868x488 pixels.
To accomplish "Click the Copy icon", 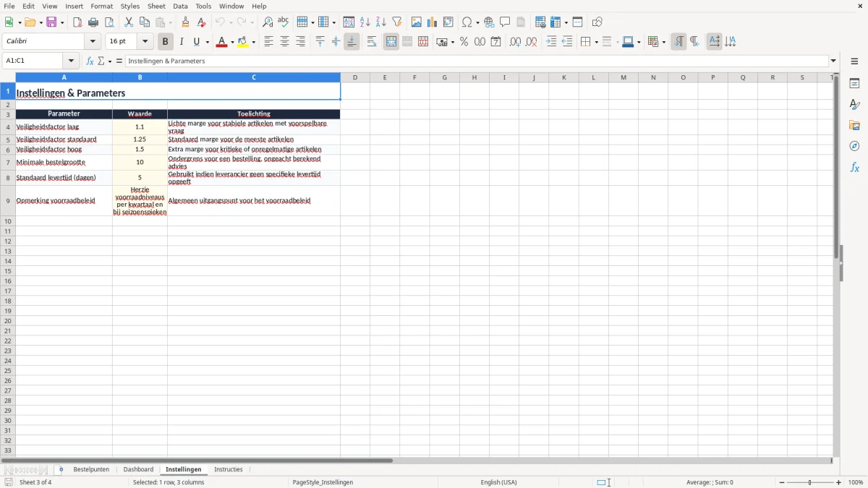I will [144, 22].
